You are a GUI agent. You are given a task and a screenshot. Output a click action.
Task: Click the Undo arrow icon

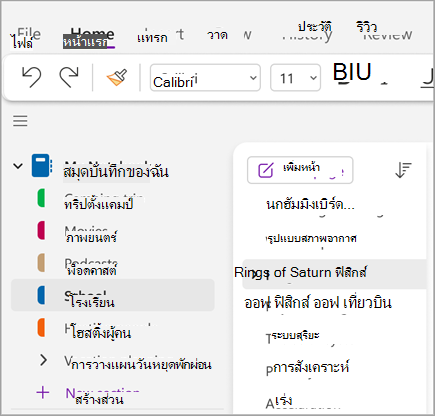coord(31,77)
